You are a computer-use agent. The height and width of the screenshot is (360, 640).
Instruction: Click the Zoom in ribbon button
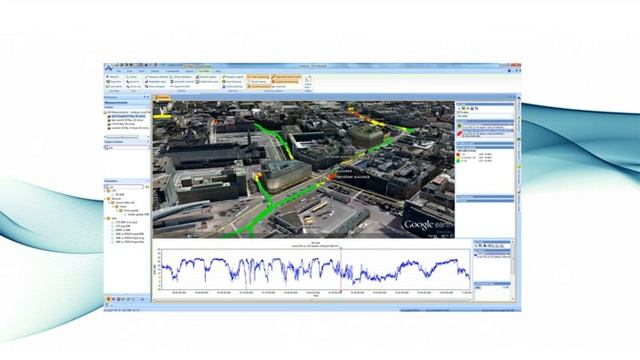(133, 82)
